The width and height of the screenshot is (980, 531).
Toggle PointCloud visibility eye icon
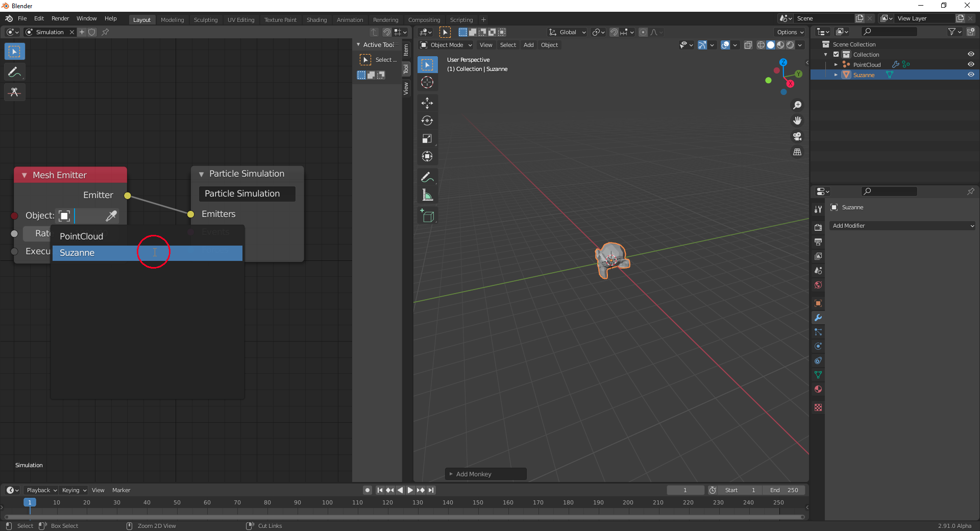(971, 64)
